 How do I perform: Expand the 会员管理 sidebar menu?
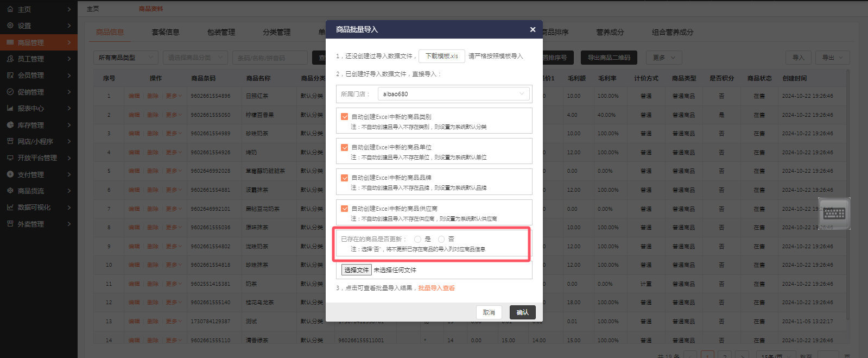(x=38, y=76)
